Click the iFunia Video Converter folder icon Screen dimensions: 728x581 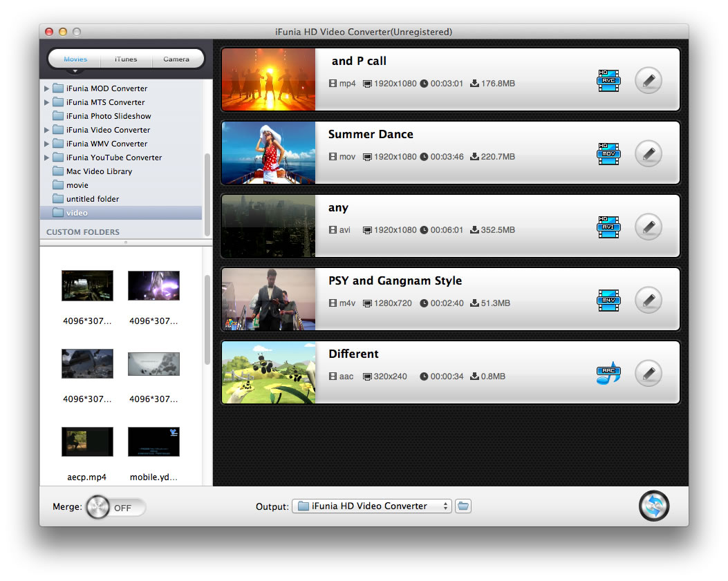(x=58, y=130)
